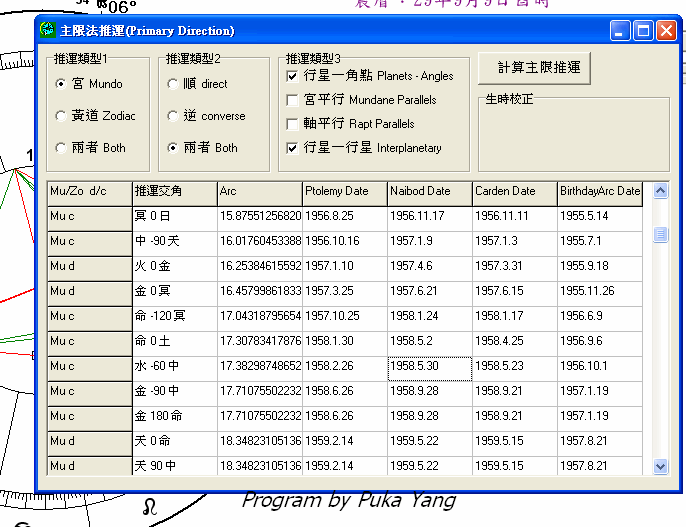Click the Mu d row header of 火 0 金
This screenshot has height=527, width=686.
(90, 269)
